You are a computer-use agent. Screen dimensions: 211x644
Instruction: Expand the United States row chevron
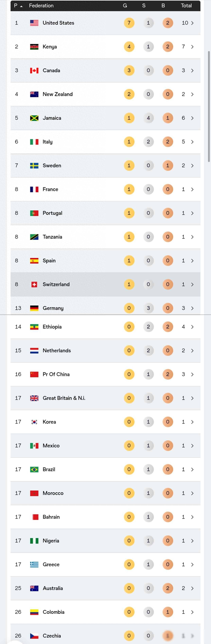coord(192,23)
